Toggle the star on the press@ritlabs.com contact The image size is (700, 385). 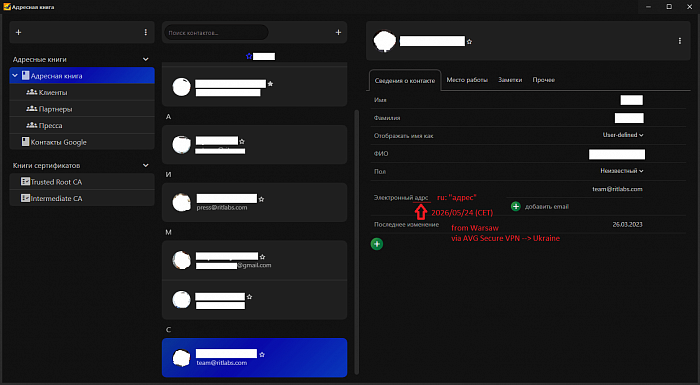(x=262, y=199)
